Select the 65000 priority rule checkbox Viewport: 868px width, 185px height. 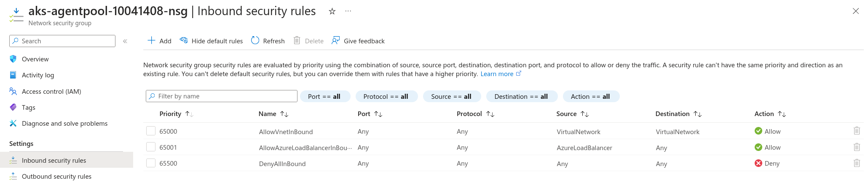(151, 131)
